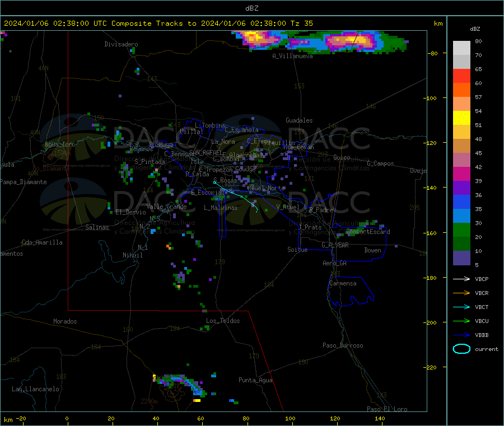
Task: Click the 'S_Pintada' map label
Action: point(150,162)
